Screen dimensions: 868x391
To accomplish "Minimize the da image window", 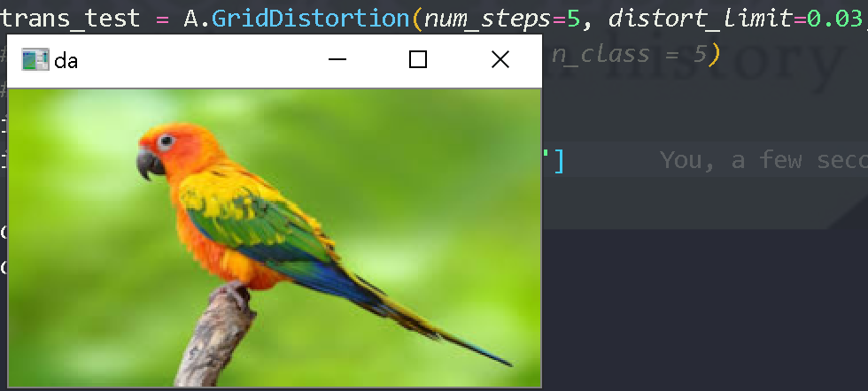I will [337, 59].
